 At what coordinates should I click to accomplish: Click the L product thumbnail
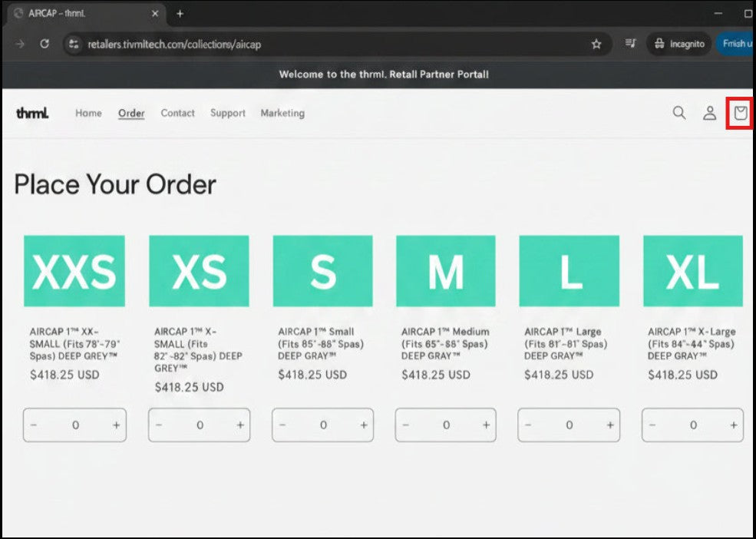[x=569, y=271]
